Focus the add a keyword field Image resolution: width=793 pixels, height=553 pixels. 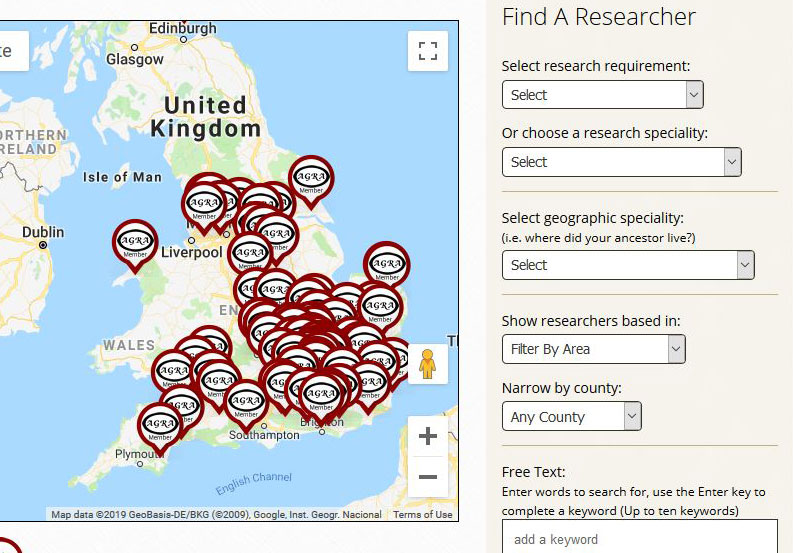[640, 538]
